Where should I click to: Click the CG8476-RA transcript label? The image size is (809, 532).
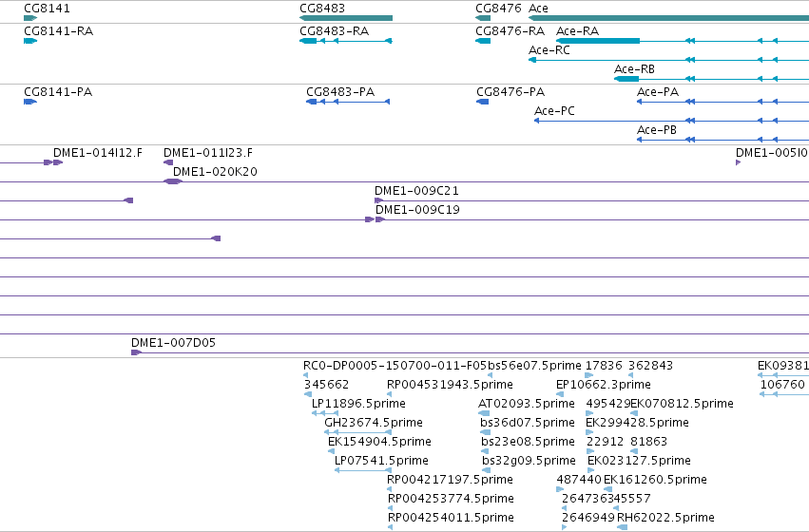click(510, 31)
